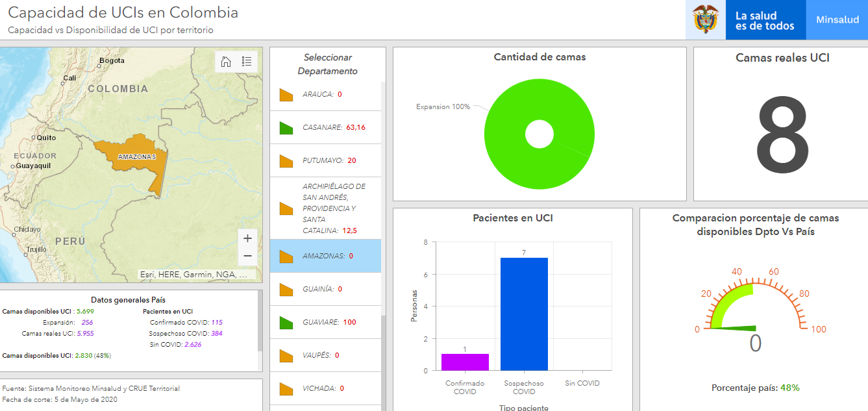Select VAUPÉS department in list
The image size is (868, 411).
click(325, 355)
